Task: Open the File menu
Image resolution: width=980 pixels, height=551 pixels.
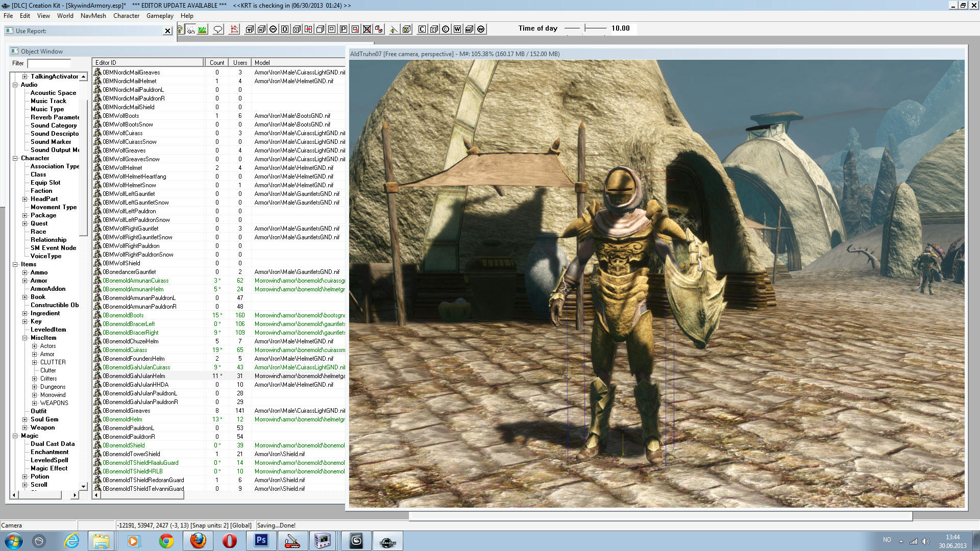Action: point(8,16)
